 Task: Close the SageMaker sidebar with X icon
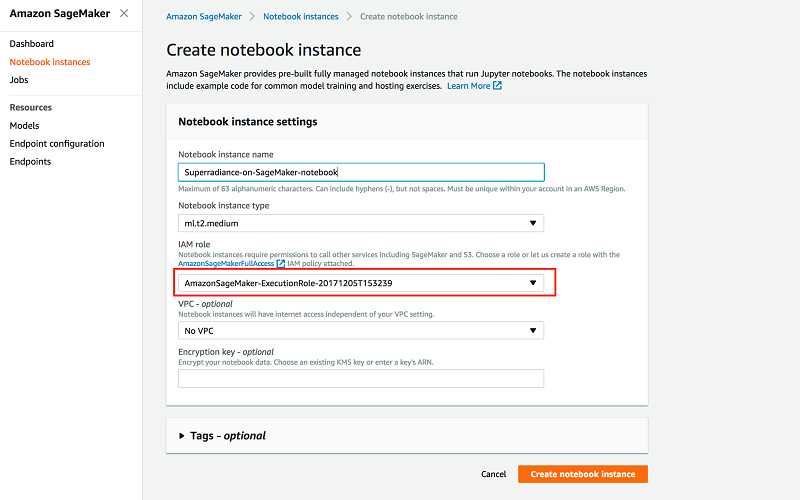point(123,13)
